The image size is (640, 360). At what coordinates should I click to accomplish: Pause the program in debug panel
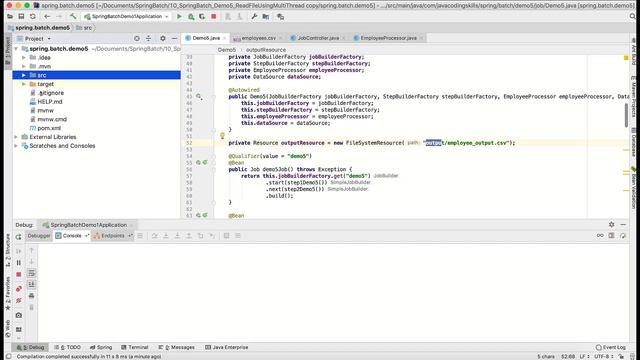pyautogui.click(x=18, y=263)
